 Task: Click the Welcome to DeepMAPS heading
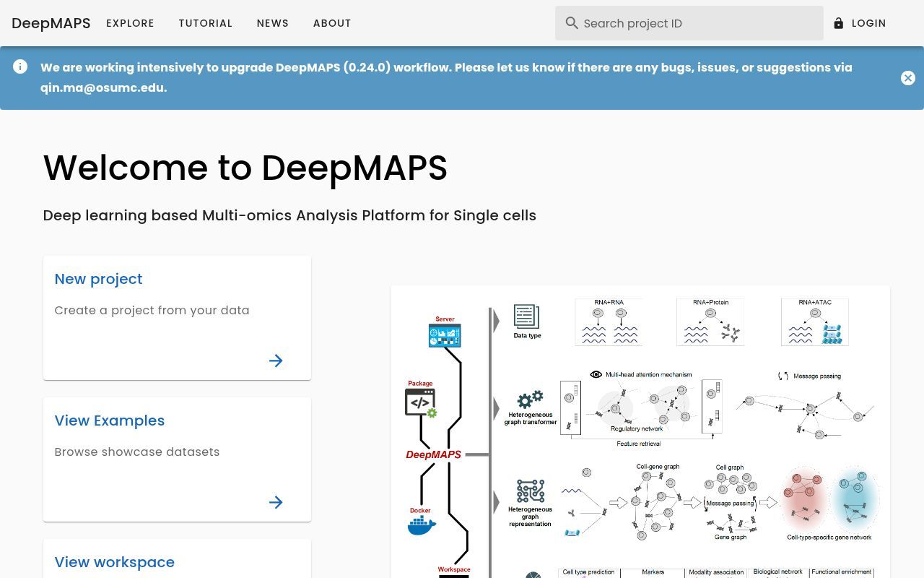[245, 168]
